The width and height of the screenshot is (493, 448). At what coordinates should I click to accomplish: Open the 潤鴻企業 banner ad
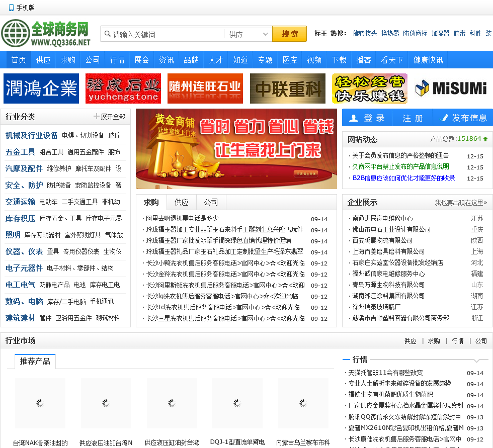tap(41, 88)
